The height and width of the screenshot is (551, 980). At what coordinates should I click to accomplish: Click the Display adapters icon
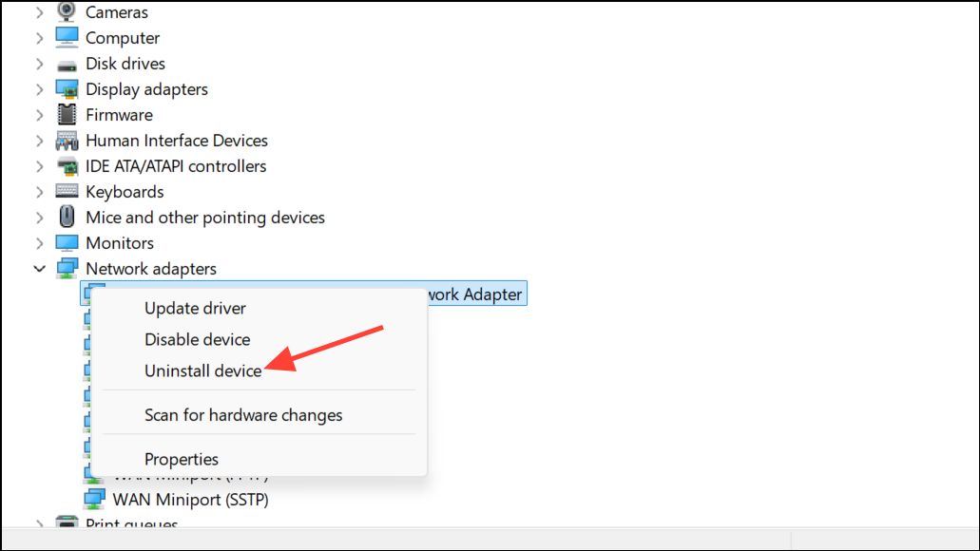click(x=67, y=88)
